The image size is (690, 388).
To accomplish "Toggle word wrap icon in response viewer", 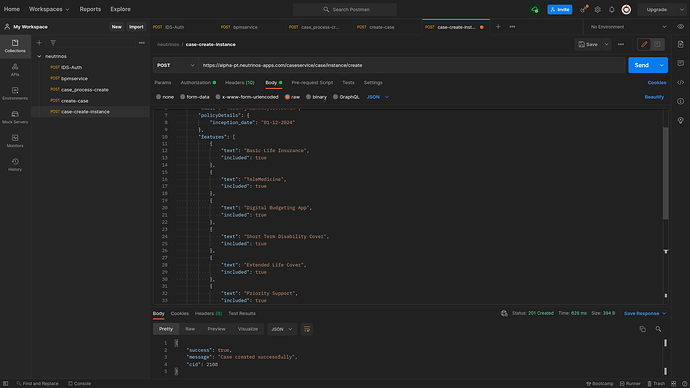I will tap(307, 329).
